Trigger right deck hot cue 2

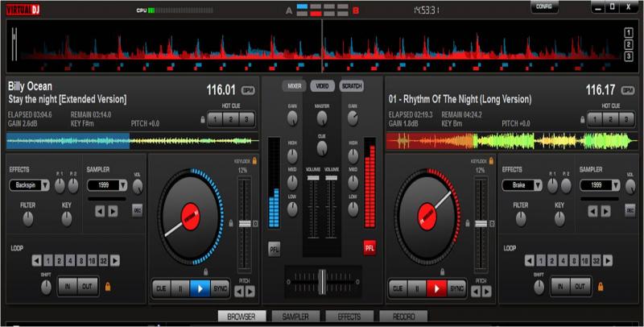coord(610,119)
